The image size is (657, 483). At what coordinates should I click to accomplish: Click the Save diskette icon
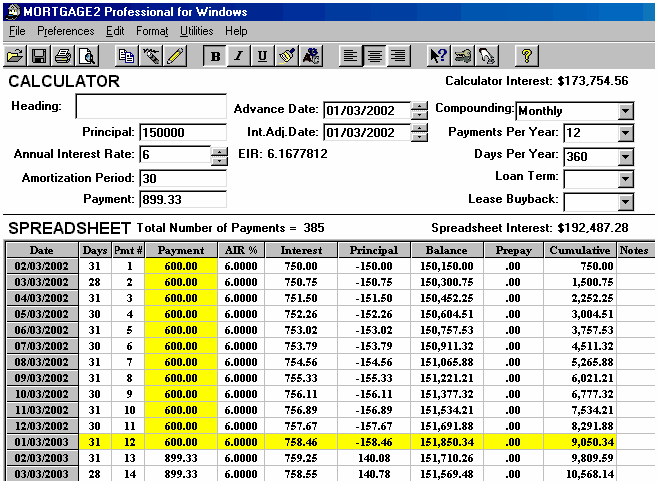click(x=38, y=55)
